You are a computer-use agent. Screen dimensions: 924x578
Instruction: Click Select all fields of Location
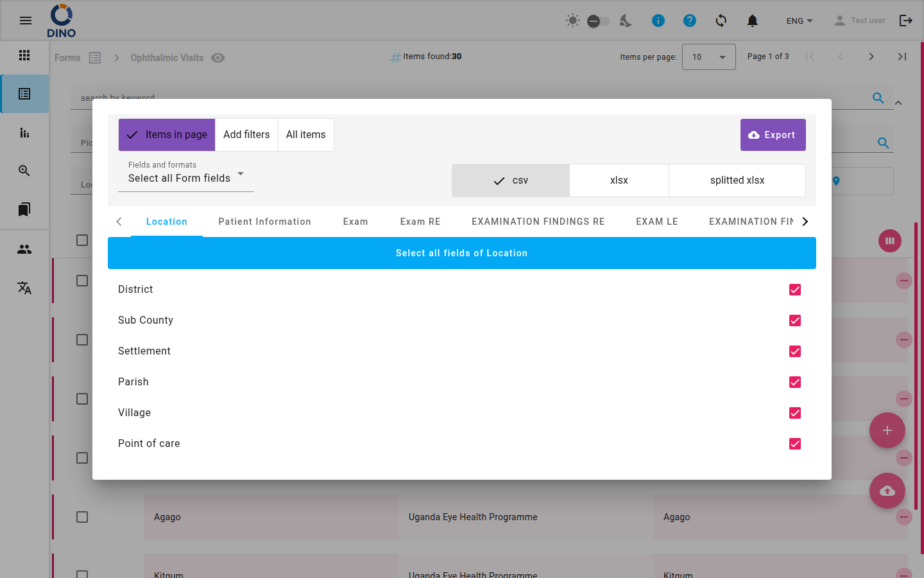tap(462, 253)
